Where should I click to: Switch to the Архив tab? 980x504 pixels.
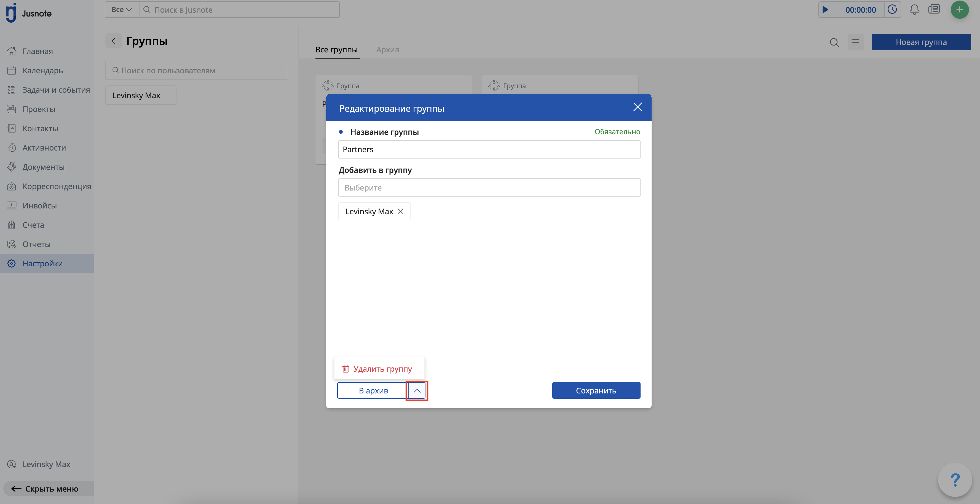(x=387, y=50)
